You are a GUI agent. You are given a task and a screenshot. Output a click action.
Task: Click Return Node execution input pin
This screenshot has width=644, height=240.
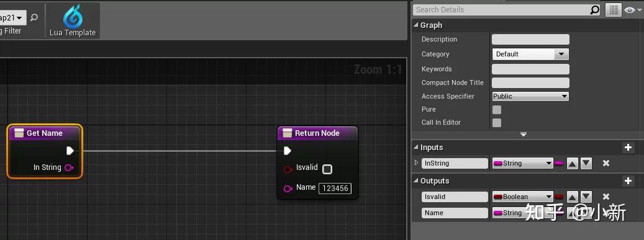point(288,151)
